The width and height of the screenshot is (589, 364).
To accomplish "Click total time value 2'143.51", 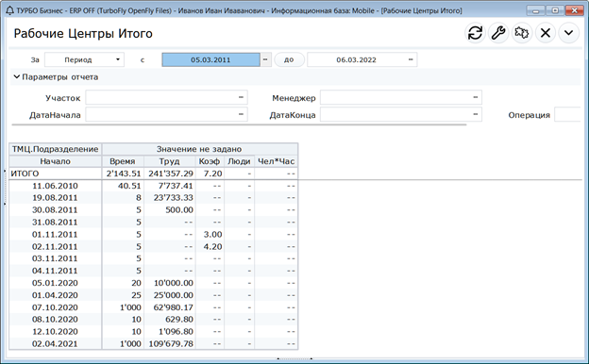I will [124, 174].
